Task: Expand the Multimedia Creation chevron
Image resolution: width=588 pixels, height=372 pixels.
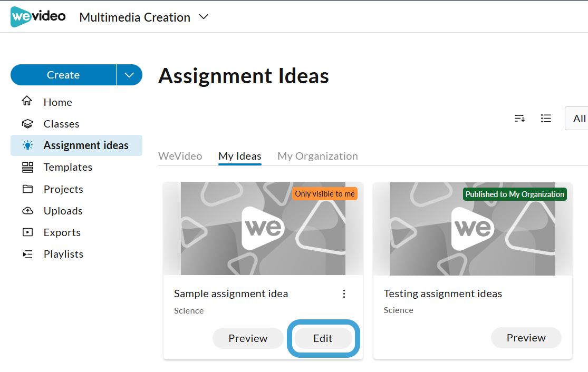Action: coord(204,17)
